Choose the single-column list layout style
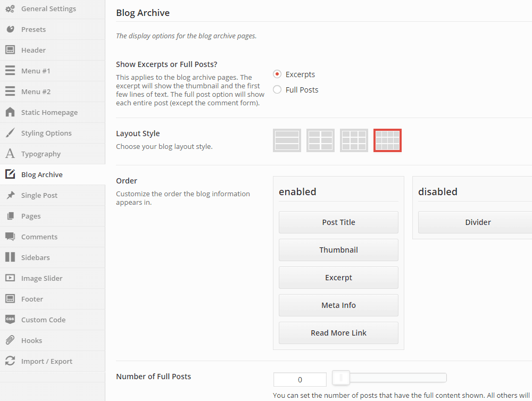Image resolution: width=532 pixels, height=401 pixels. 287,140
